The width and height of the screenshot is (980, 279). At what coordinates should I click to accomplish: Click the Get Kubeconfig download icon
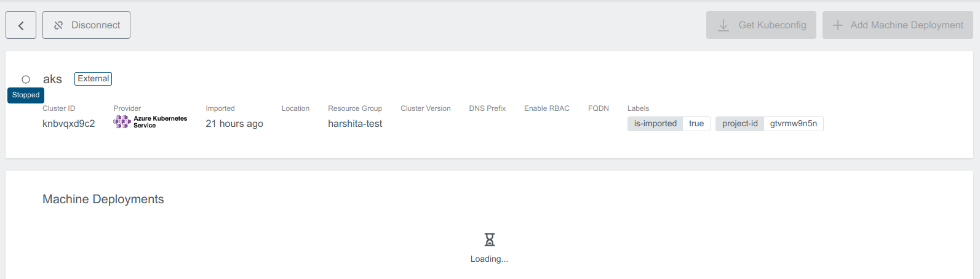click(x=723, y=25)
